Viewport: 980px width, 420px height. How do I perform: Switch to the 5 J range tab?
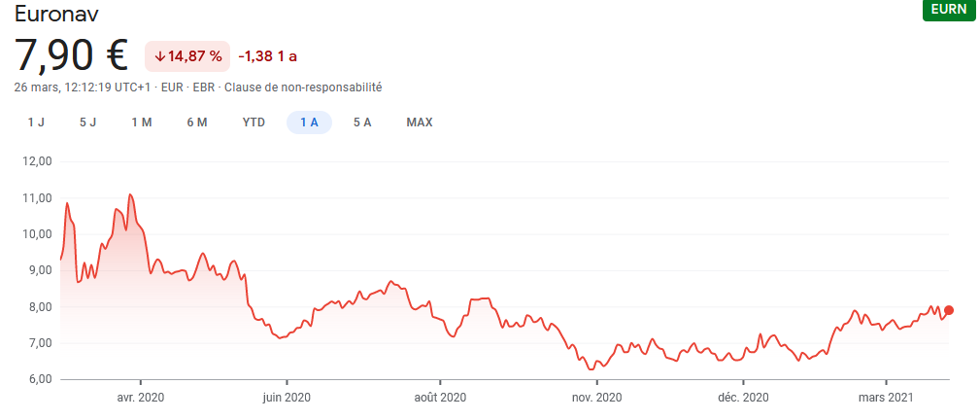87,122
